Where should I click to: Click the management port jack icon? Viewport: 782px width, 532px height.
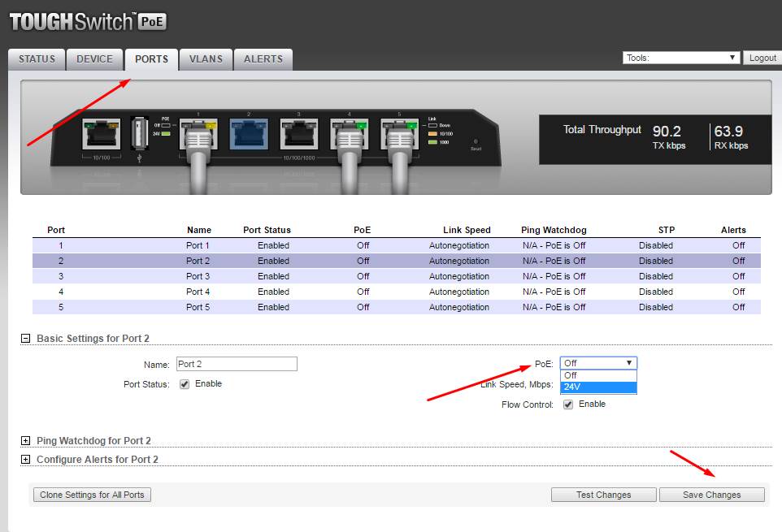(x=100, y=134)
